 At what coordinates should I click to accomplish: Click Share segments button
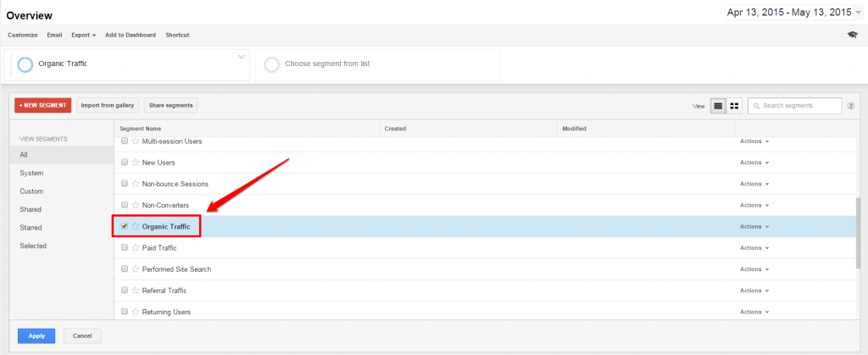coord(170,105)
